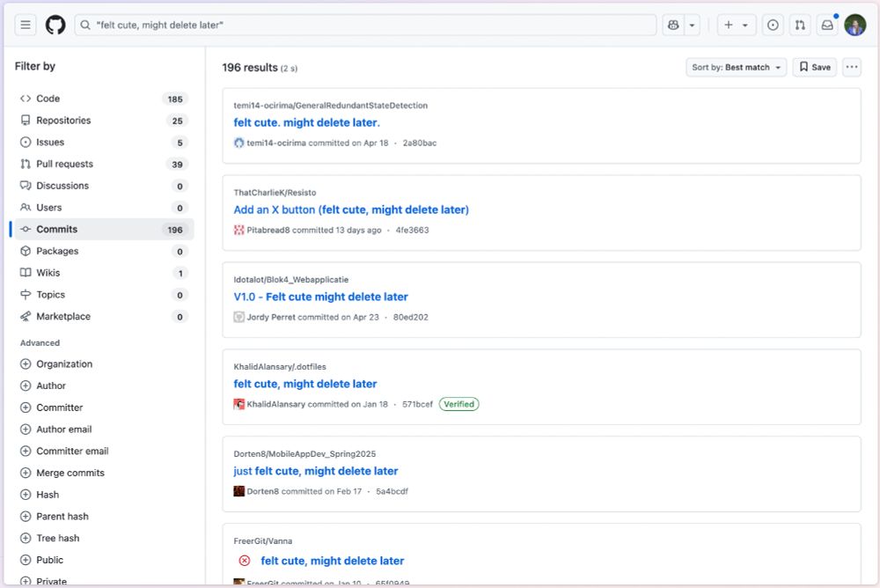Open Dorten8/MobileAppDev_Spring2025 repository link
This screenshot has height=588, width=880.
304,454
